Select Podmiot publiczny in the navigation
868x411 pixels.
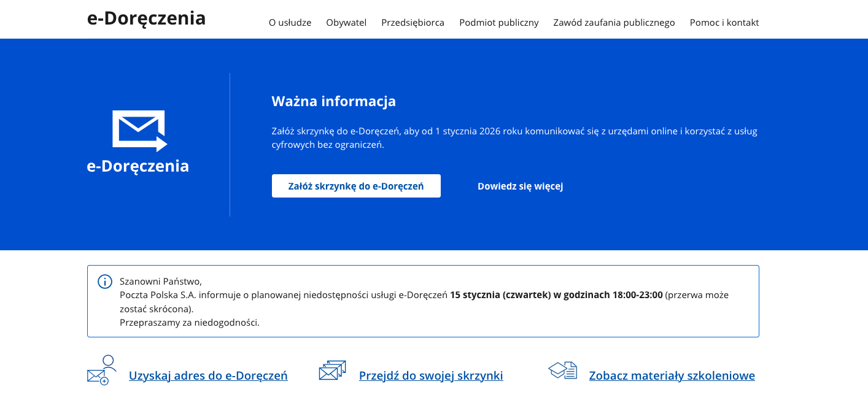tap(499, 23)
